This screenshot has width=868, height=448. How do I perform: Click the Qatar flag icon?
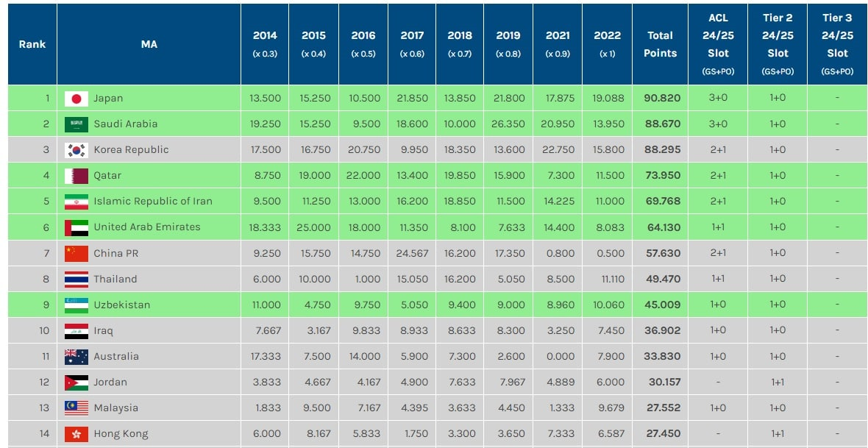[x=77, y=176]
